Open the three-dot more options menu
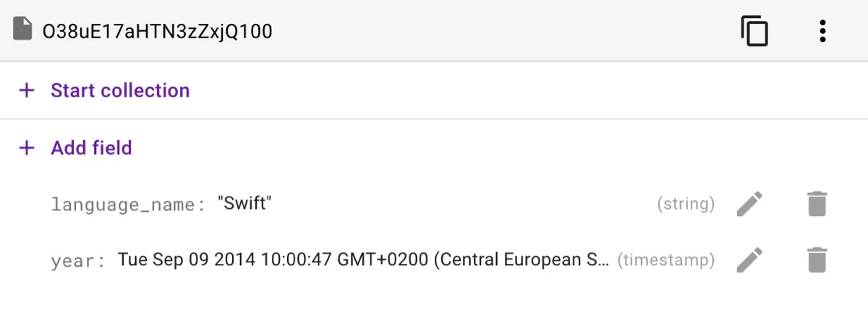868x331 pixels. pos(822,31)
